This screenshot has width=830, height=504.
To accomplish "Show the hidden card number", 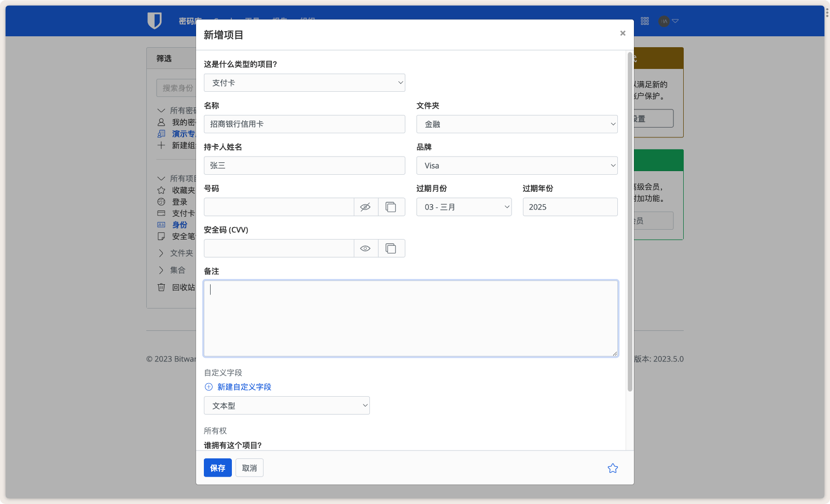I will click(x=366, y=207).
